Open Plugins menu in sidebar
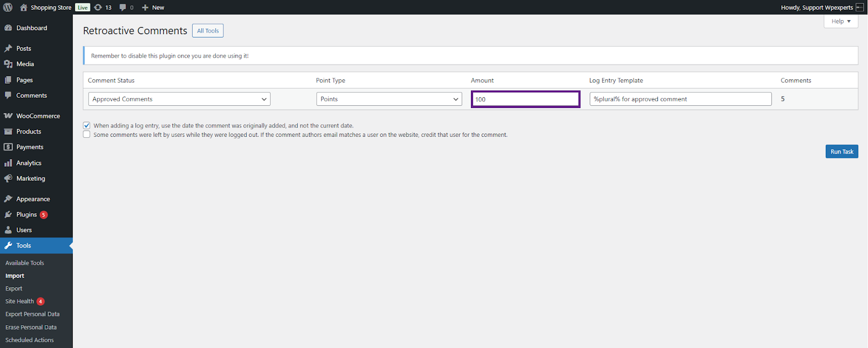The width and height of the screenshot is (868, 348). tap(27, 214)
